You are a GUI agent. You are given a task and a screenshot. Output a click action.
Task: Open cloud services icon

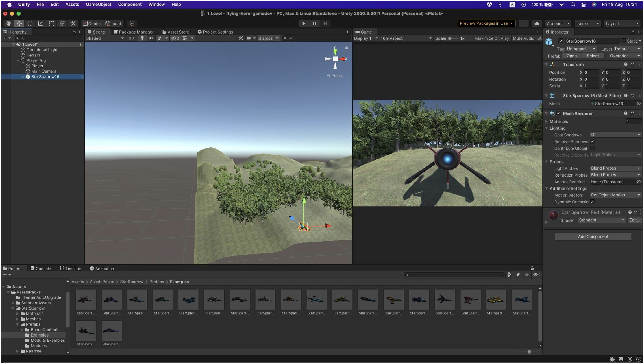pyautogui.click(x=537, y=23)
